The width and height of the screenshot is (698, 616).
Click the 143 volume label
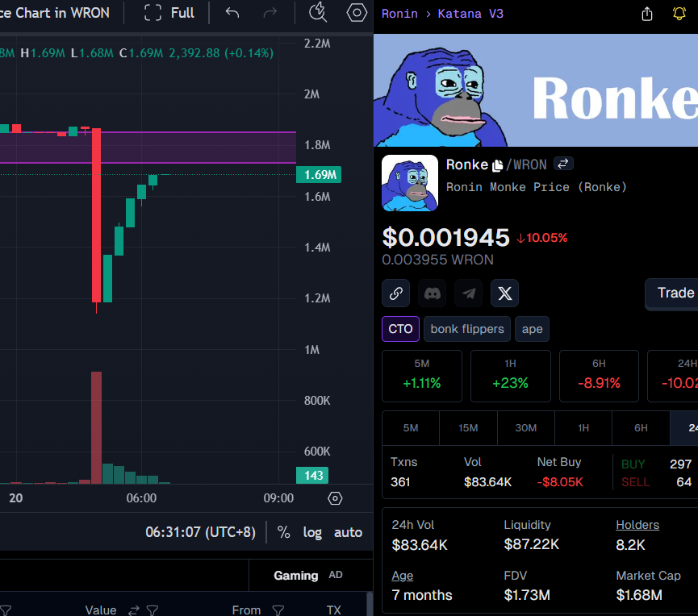[x=312, y=475]
